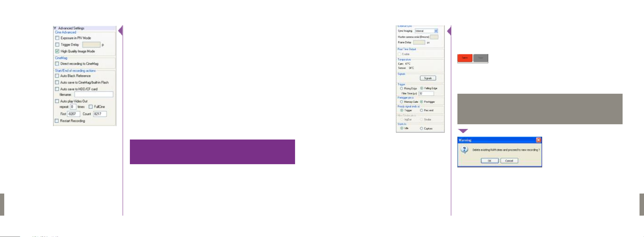644x237 pixels.
Task: Click the red Capture button
Action: point(465,58)
